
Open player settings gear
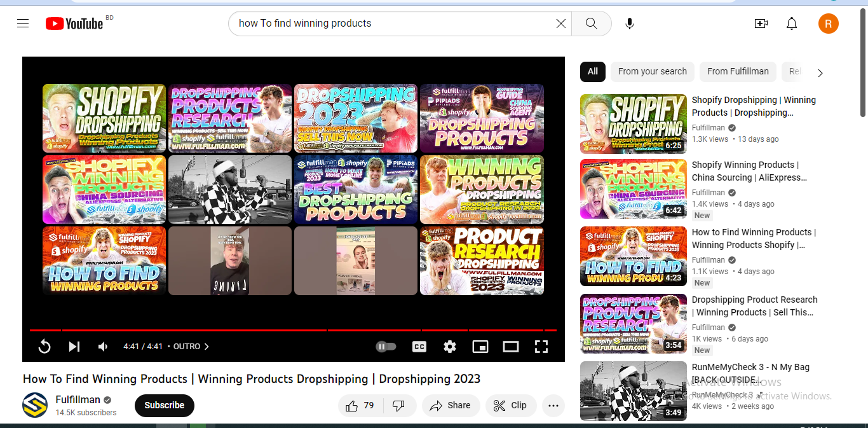point(450,347)
